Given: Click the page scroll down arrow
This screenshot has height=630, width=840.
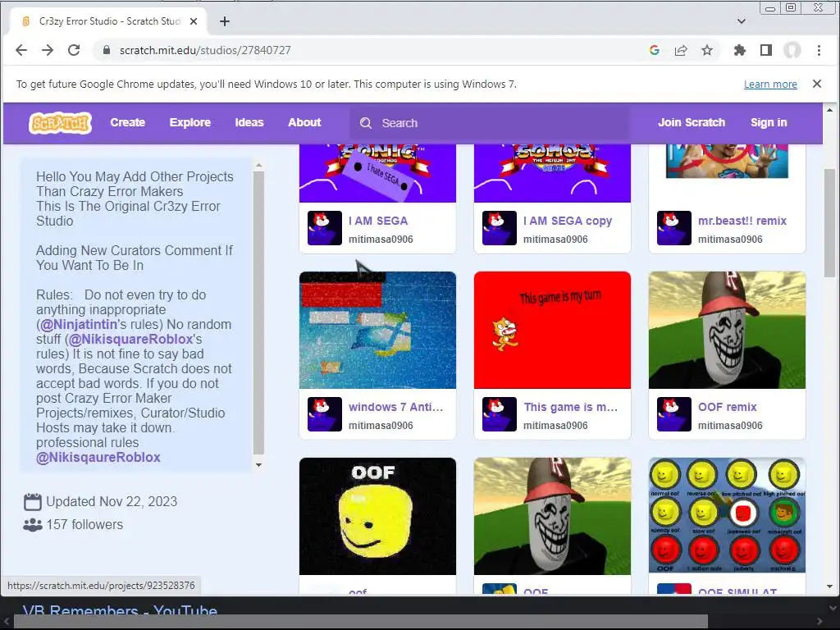Looking at the screenshot, I should [x=830, y=586].
